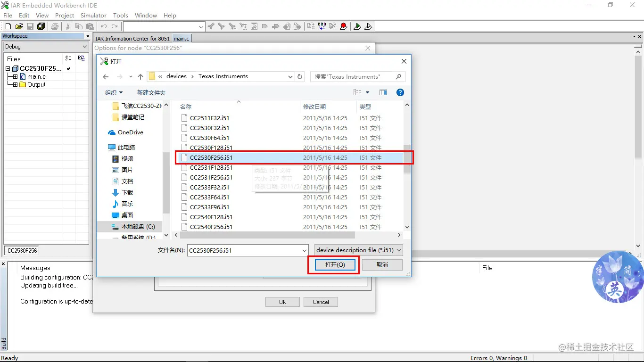Screen dimensions: 644x362
Task: Click the Open file toolbar icon
Action: (x=19, y=26)
